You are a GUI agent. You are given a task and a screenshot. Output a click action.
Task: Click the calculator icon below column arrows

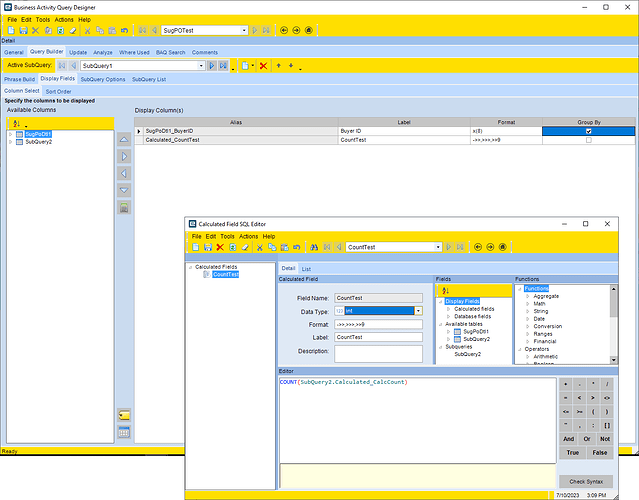pyautogui.click(x=124, y=207)
